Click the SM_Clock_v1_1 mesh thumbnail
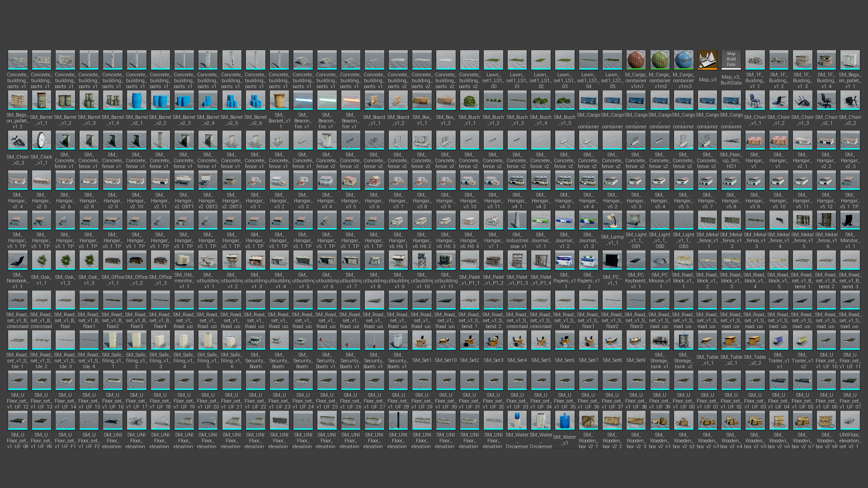The height and width of the screenshot is (488, 868). point(41,140)
